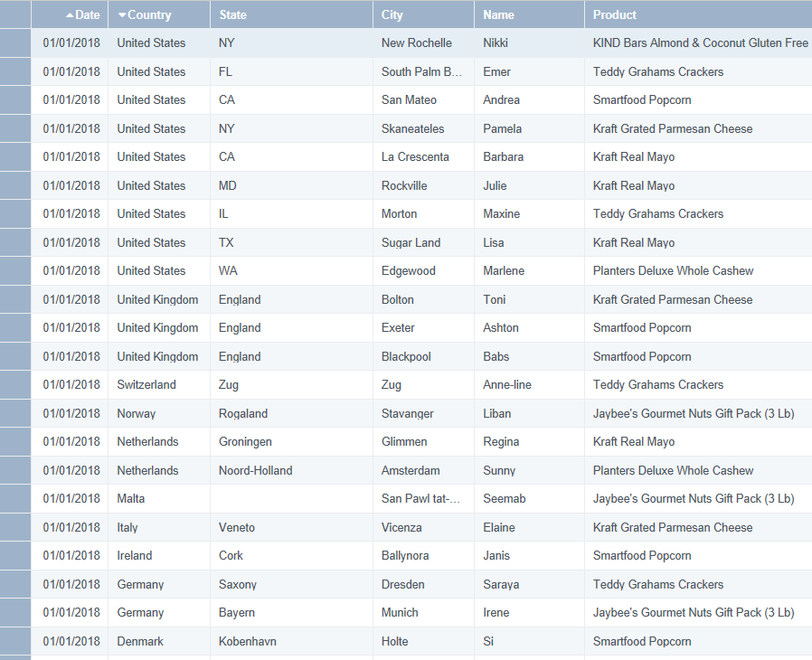812x660 pixels.
Task: Select state cell 'Groningen'
Action: [x=291, y=441]
